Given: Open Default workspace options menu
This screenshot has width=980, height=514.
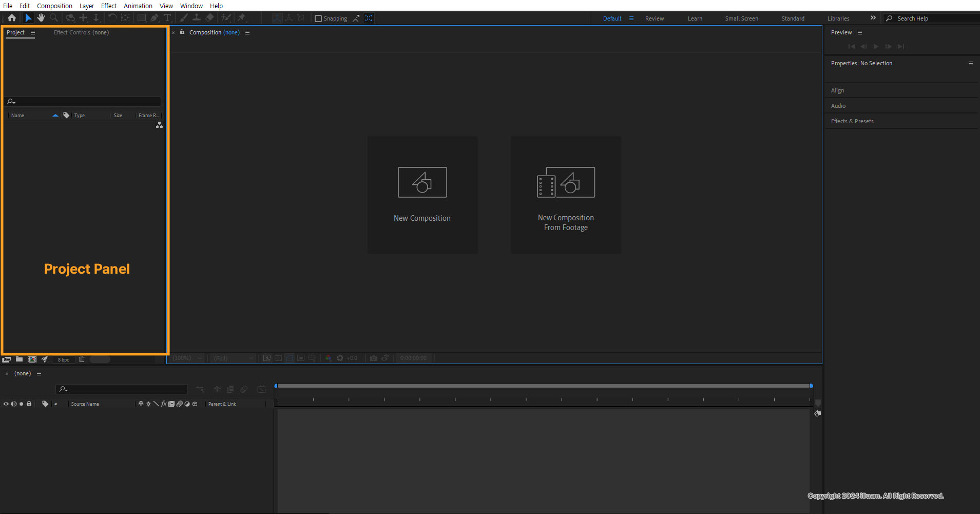Looking at the screenshot, I should click(x=631, y=18).
